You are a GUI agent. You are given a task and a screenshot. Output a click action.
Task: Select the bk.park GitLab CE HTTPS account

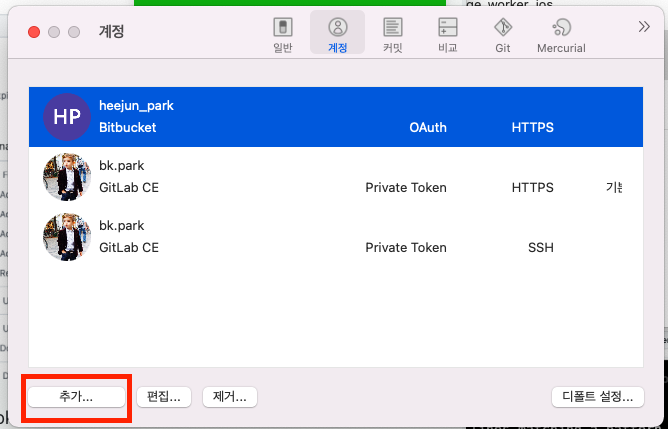tap(336, 177)
